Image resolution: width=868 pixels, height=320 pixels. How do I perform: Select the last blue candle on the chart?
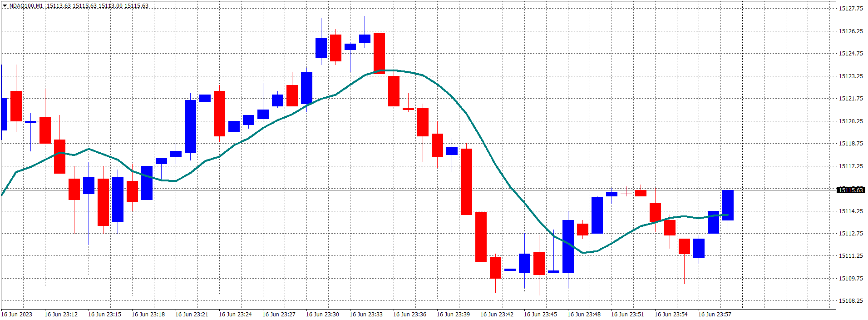pos(728,205)
